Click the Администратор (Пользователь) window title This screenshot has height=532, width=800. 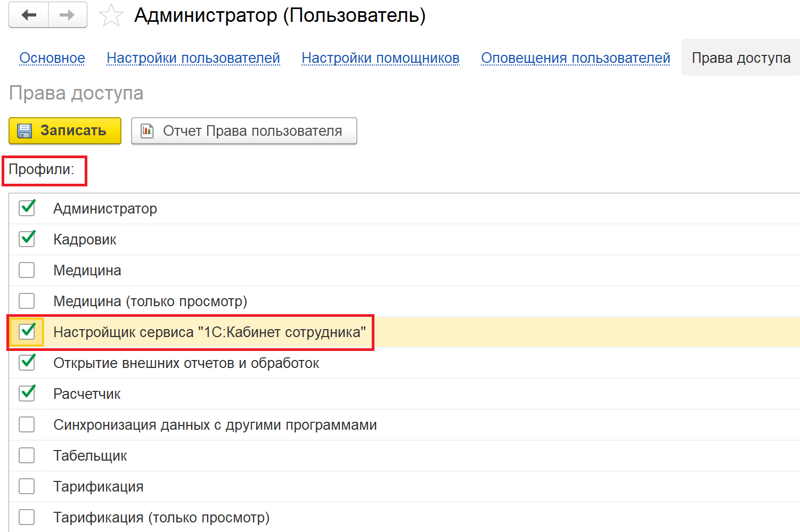click(x=280, y=15)
